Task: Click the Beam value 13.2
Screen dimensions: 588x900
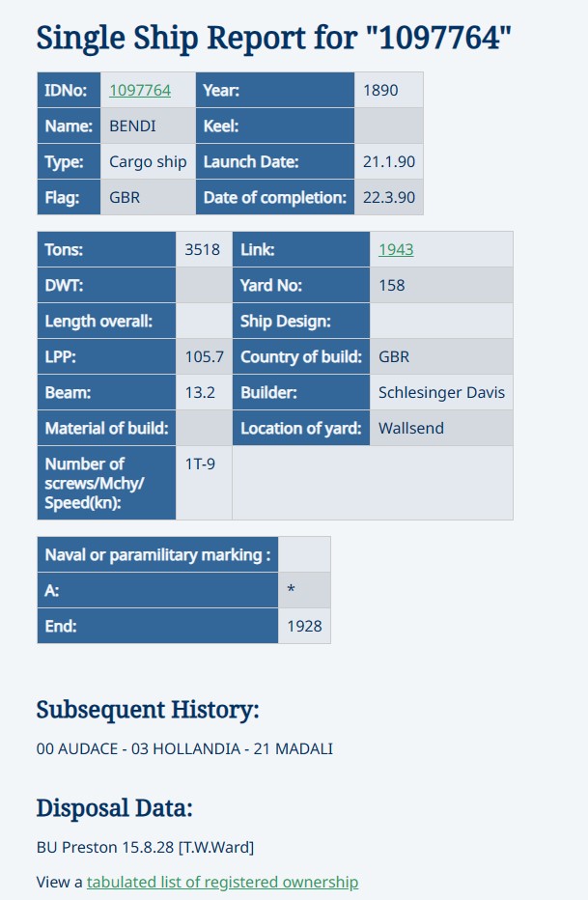Action: (200, 392)
